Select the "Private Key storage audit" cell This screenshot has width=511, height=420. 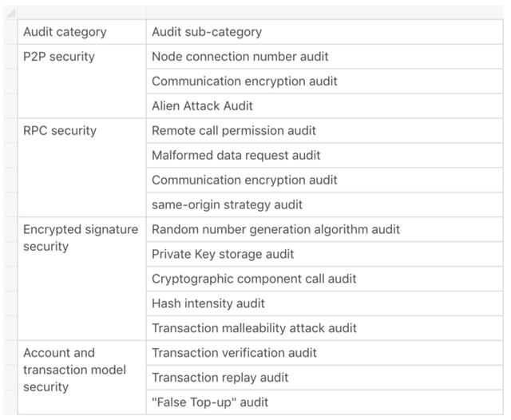325,254
